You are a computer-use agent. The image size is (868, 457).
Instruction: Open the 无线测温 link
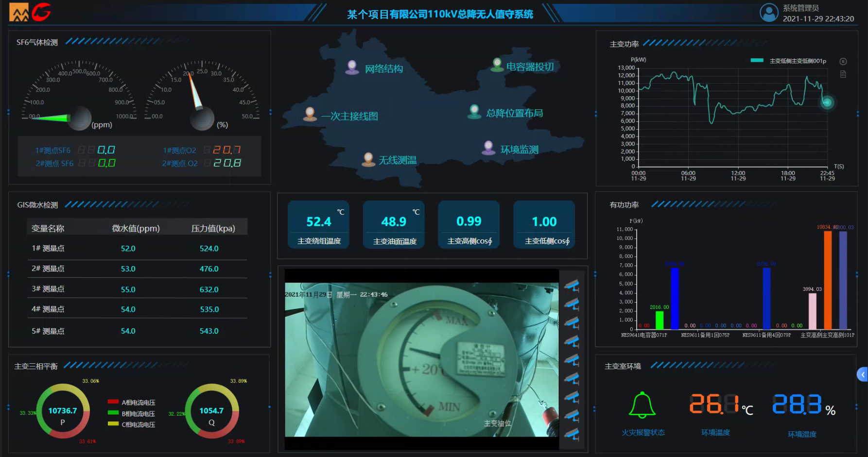398,160
